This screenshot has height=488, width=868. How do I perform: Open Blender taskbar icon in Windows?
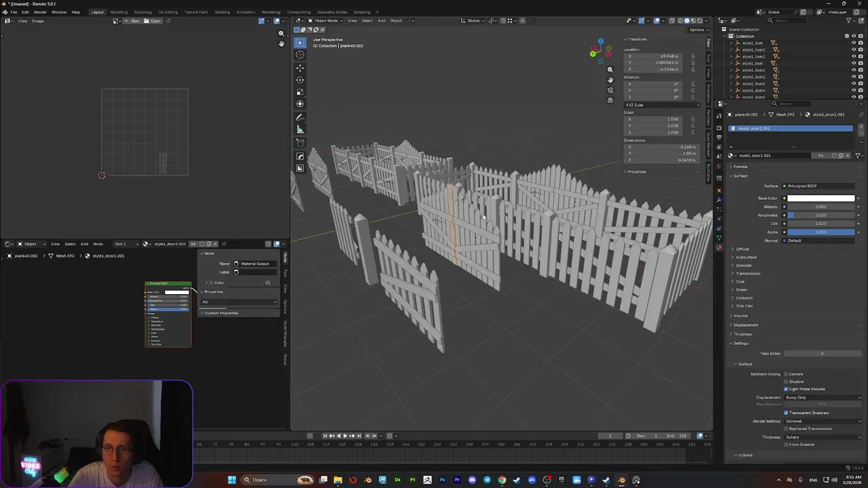tap(621, 480)
